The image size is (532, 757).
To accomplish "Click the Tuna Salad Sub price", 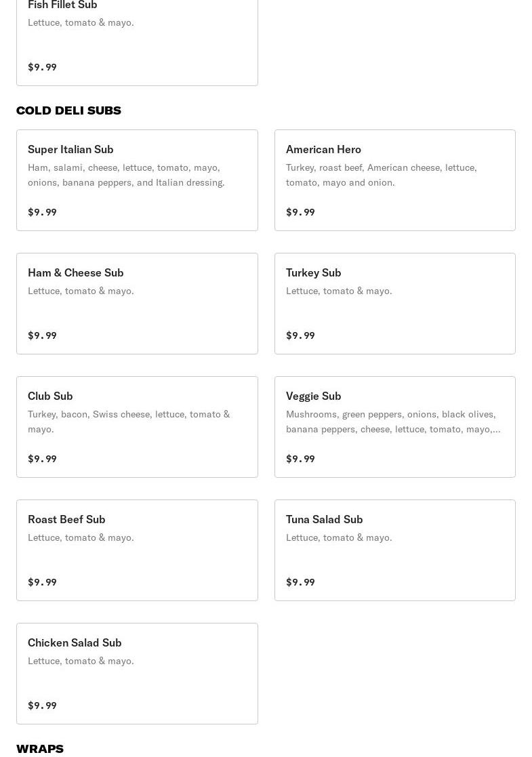I will tap(300, 582).
